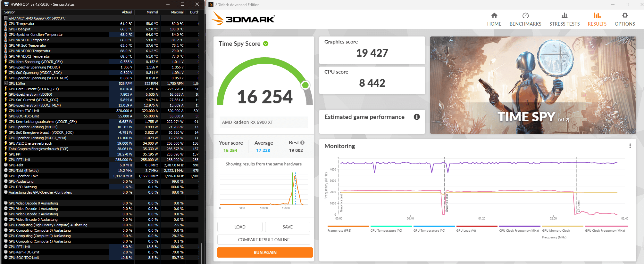Select the GPU Video Decode 0 Auslastung row
This screenshot has width=644, height=264.
(x=101, y=203)
